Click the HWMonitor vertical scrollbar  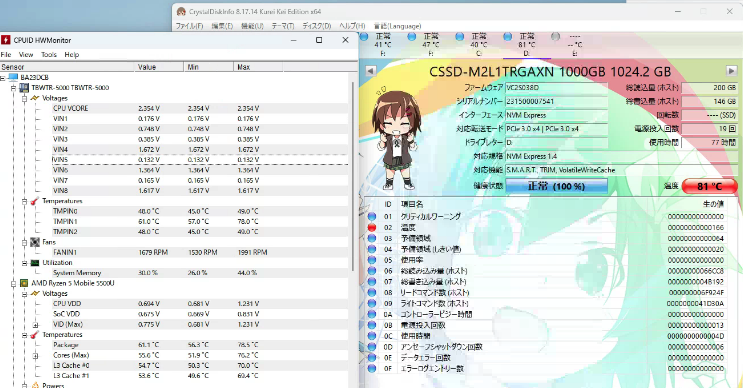[x=353, y=175]
